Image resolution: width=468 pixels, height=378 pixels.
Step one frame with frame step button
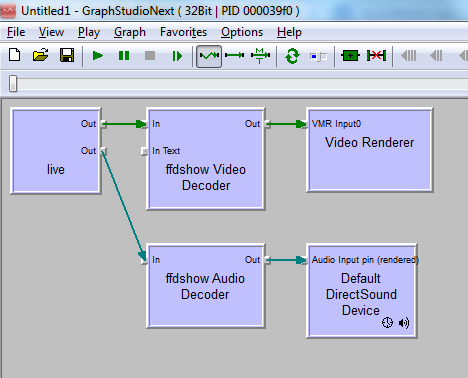point(177,56)
